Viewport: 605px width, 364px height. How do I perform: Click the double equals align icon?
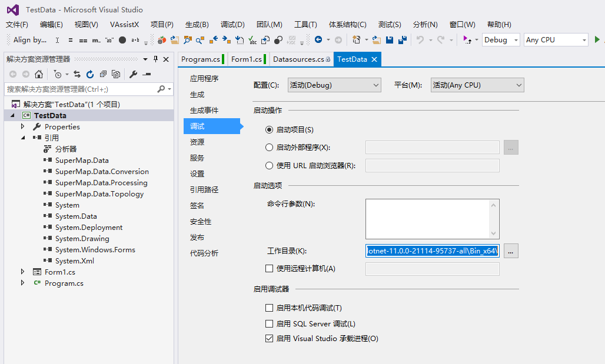[x=83, y=40]
